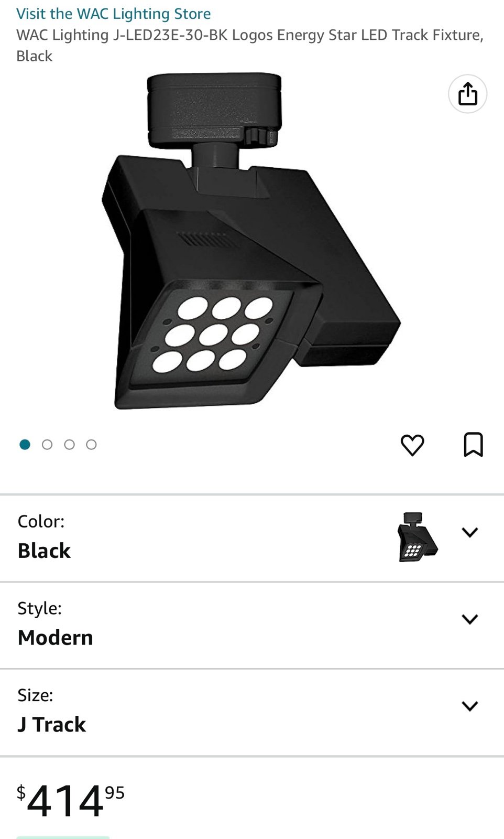Go to the second image carousel dot
This screenshot has height=839, width=504.
47,445
